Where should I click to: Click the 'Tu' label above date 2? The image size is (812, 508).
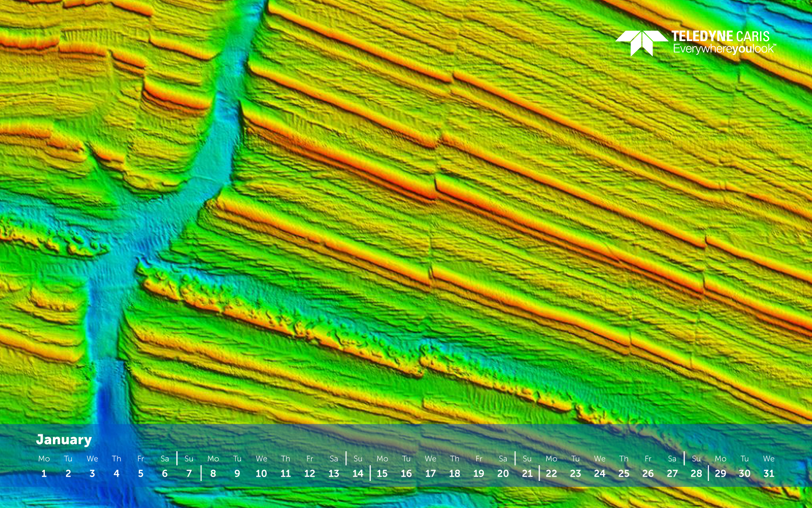68,459
